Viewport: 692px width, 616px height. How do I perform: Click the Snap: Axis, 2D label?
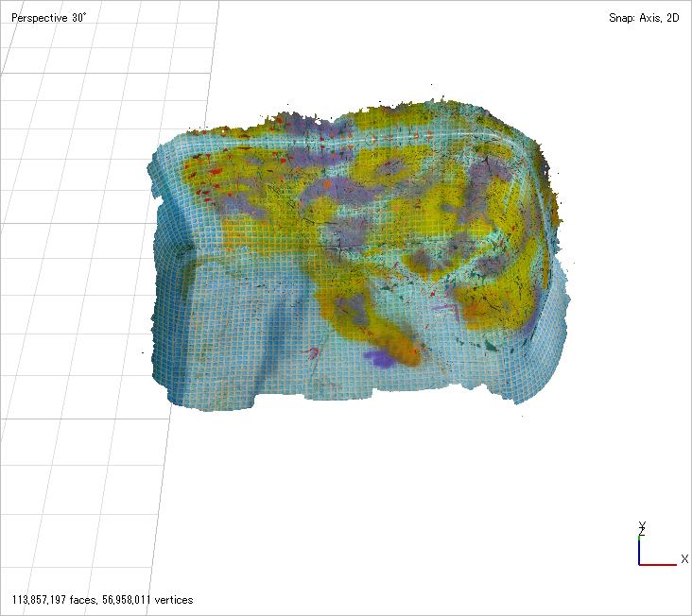644,18
